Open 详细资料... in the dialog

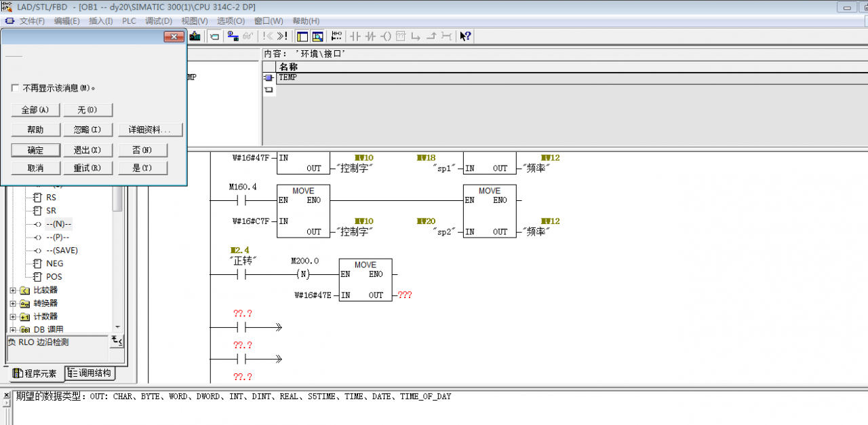[151, 130]
